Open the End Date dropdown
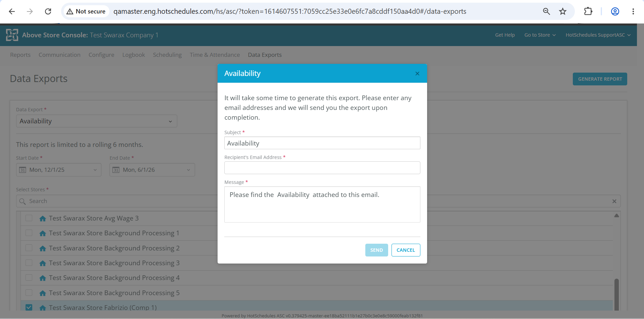Screen dimensions: 644x319 point(152,170)
